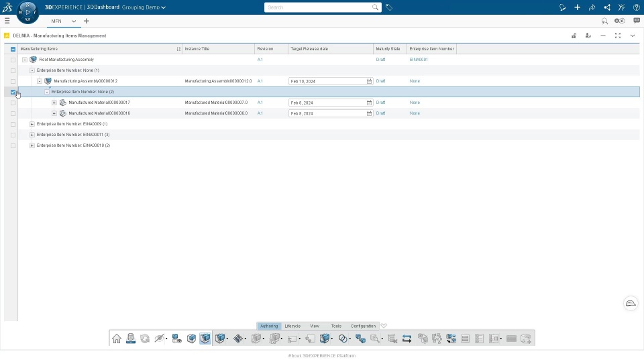The width and height of the screenshot is (644, 362).
Task: Uncheck the Enterprise Item Number: None (2) checkbox
Action: (x=13, y=92)
